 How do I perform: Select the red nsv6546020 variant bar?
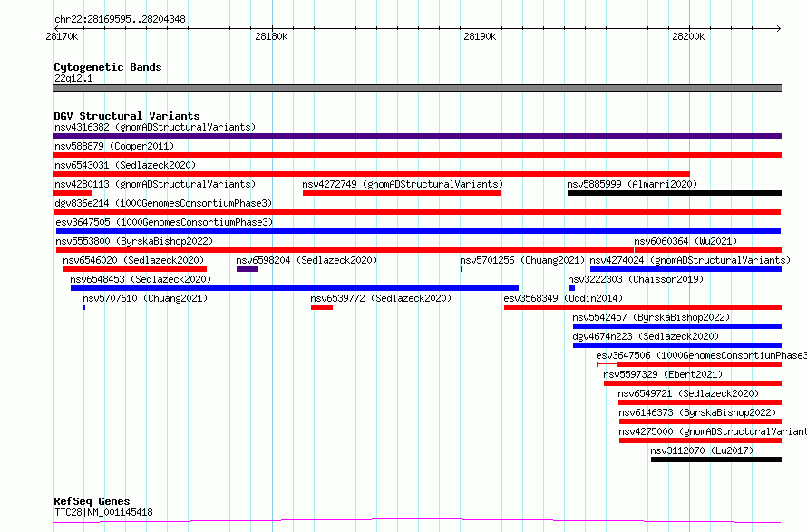pos(135,269)
